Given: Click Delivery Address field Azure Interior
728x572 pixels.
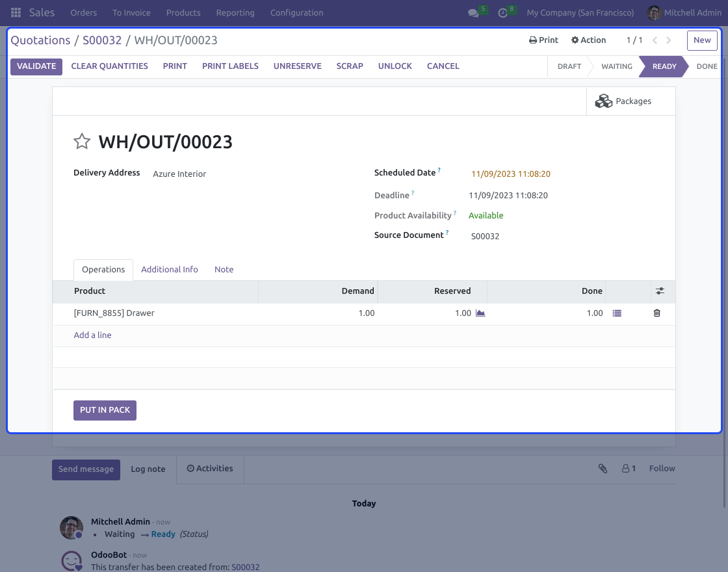Looking at the screenshot, I should [179, 174].
